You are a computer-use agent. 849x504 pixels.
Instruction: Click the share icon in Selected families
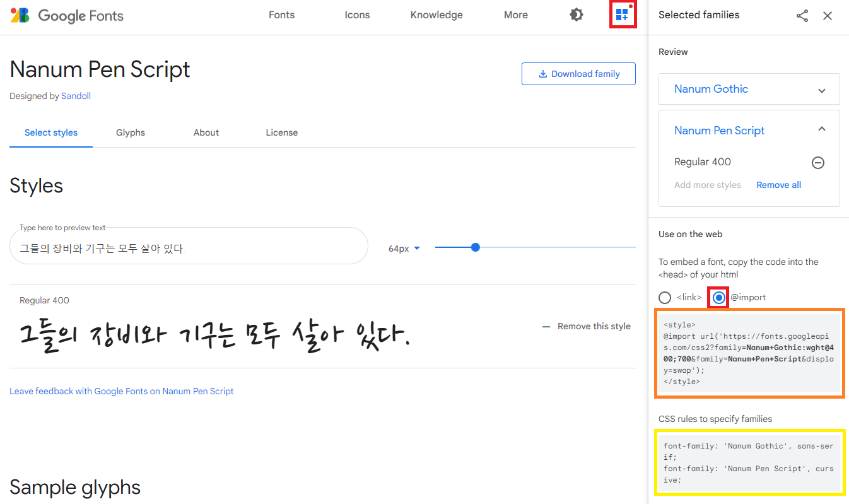pyautogui.click(x=802, y=16)
